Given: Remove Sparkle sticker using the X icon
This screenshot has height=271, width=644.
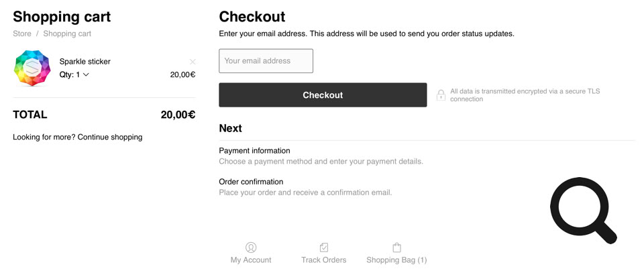Looking at the screenshot, I should tap(193, 62).
